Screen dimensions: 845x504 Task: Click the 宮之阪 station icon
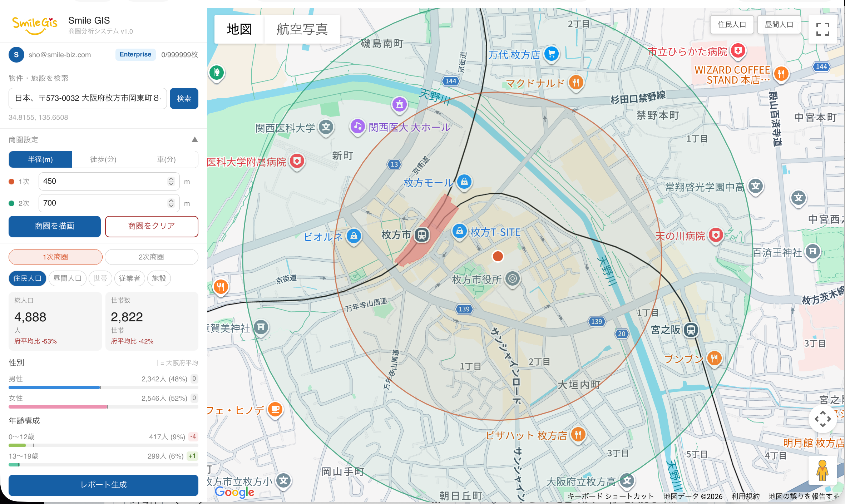(691, 330)
